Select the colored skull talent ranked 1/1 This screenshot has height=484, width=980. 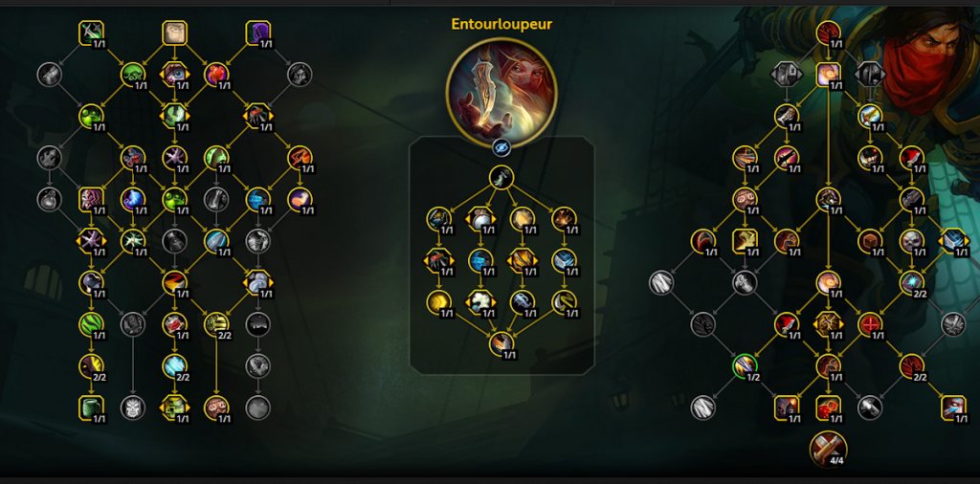[x=911, y=241]
